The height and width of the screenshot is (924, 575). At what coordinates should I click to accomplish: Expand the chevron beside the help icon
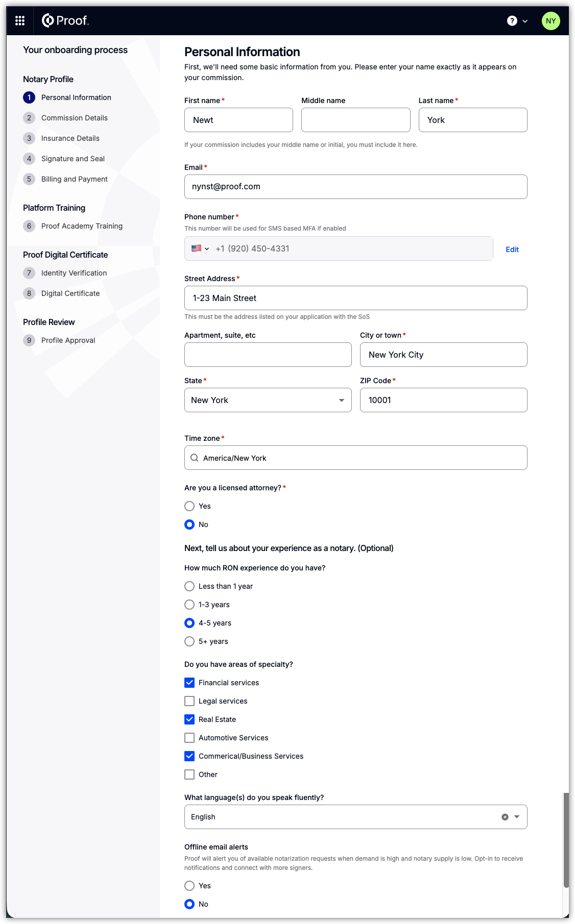click(x=525, y=21)
